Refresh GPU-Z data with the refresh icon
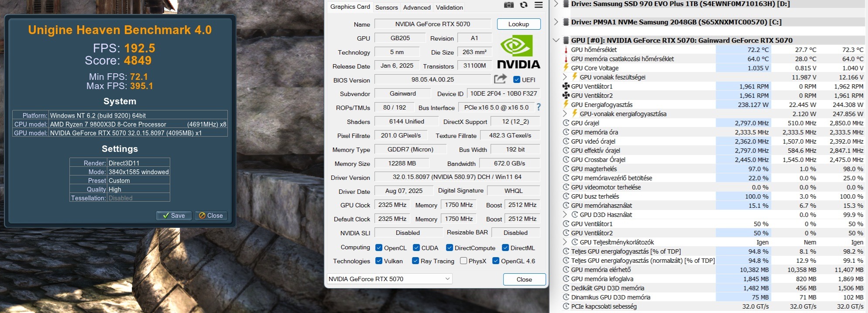 pos(524,5)
